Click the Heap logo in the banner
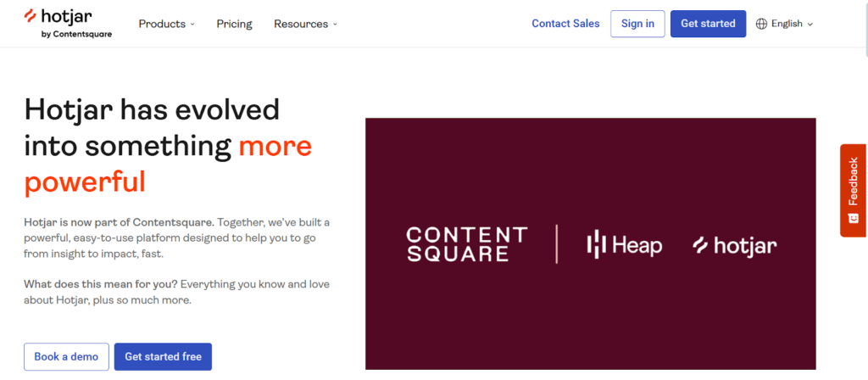Image resolution: width=868 pixels, height=380 pixels. pyautogui.click(x=624, y=245)
